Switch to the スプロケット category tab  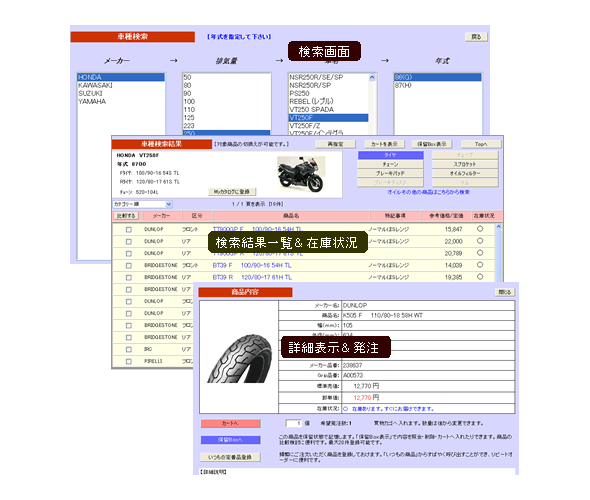[465, 164]
